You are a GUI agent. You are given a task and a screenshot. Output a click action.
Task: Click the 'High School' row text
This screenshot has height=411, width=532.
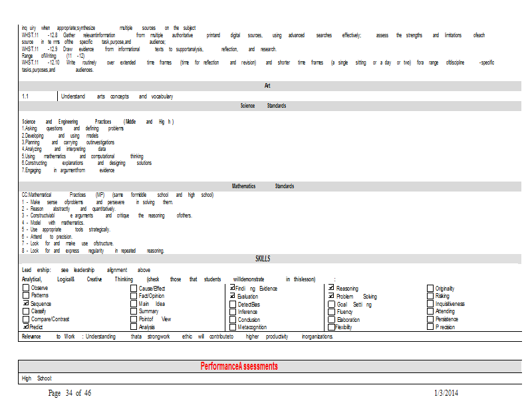pyautogui.click(x=37, y=378)
